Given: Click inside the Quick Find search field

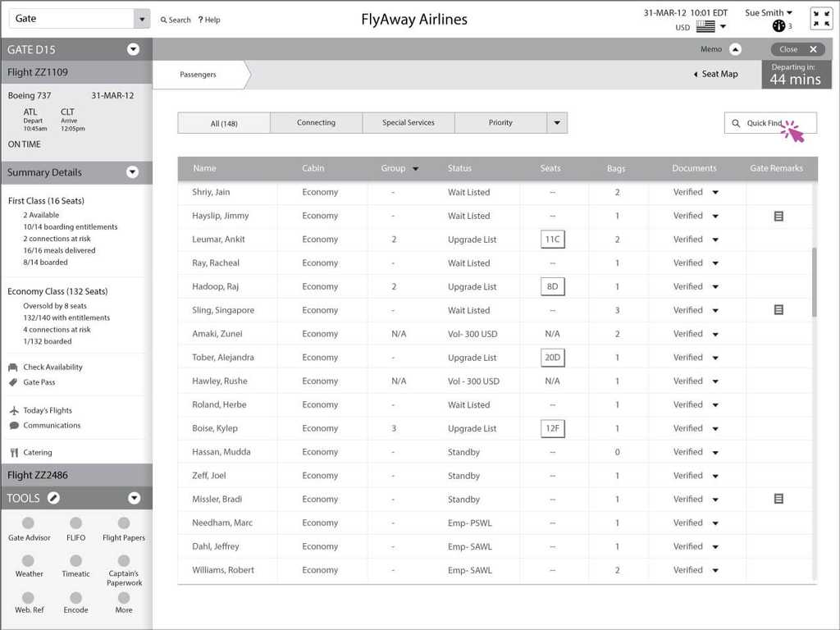Looking at the screenshot, I should [x=771, y=122].
